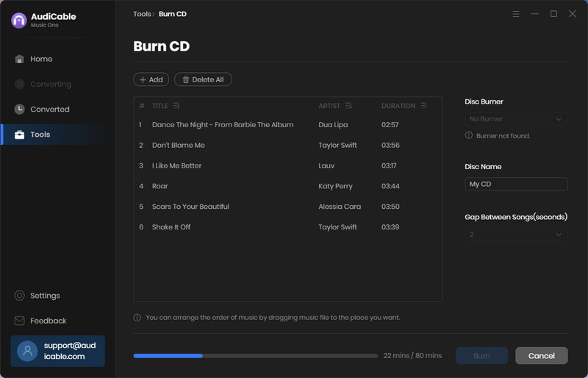
Task: Click the Add button
Action: 151,79
